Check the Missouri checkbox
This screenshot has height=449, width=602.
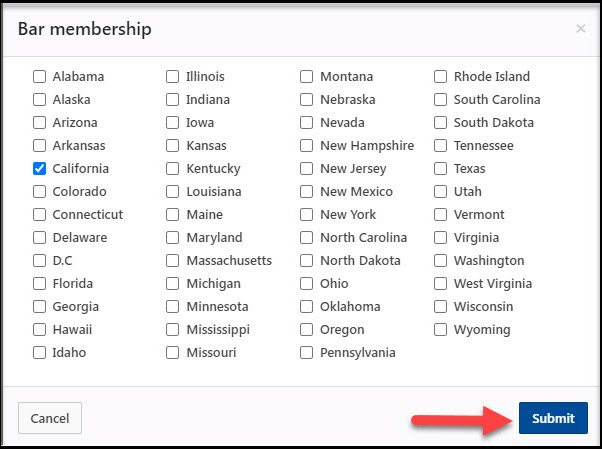tap(173, 353)
